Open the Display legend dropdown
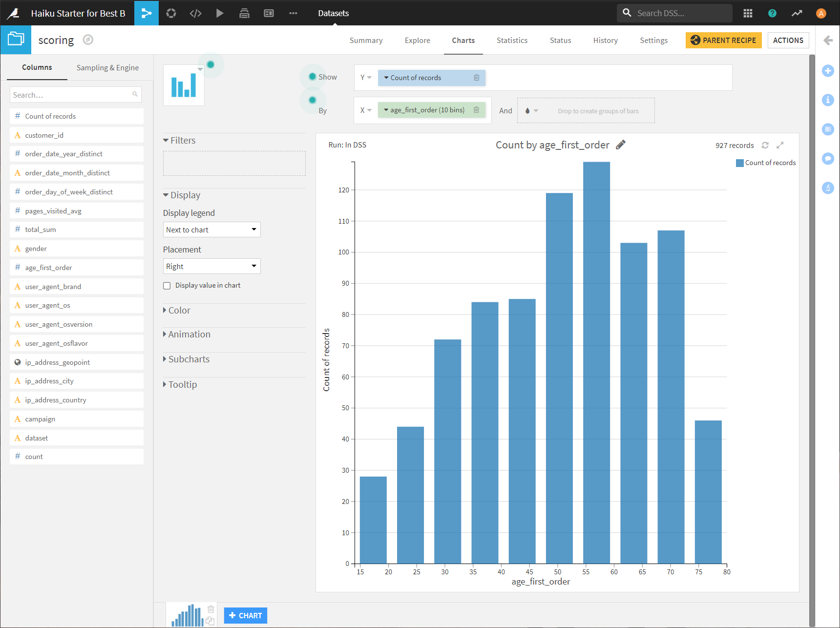This screenshot has height=628, width=840. 211,230
